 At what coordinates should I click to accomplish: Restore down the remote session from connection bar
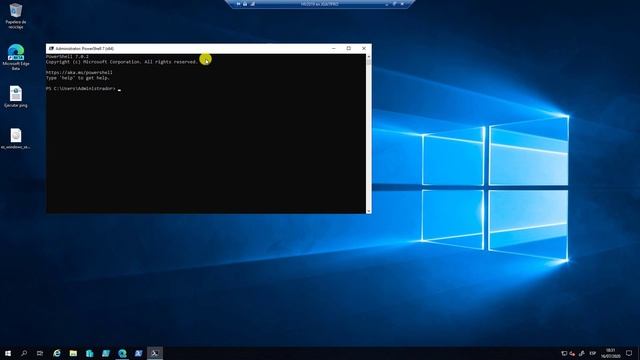394,4
